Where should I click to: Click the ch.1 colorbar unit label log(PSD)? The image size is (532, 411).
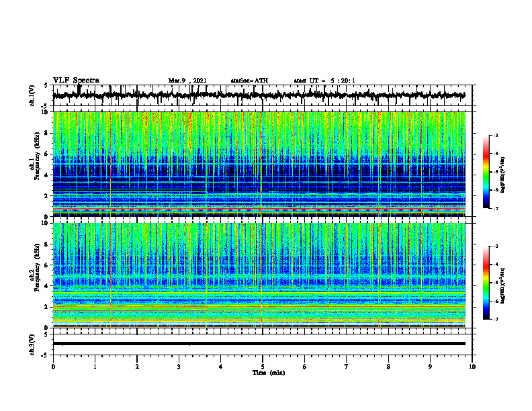coord(503,175)
